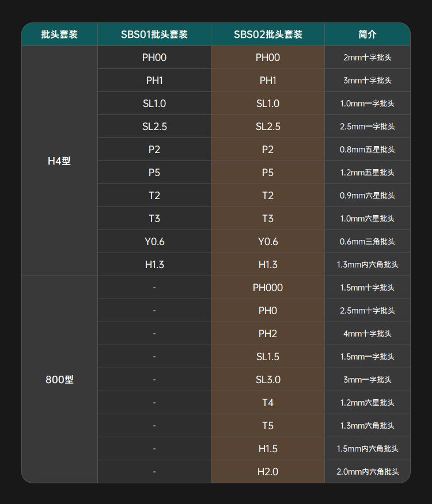
Task: Click the 批头套装 column header
Action: click(x=59, y=35)
